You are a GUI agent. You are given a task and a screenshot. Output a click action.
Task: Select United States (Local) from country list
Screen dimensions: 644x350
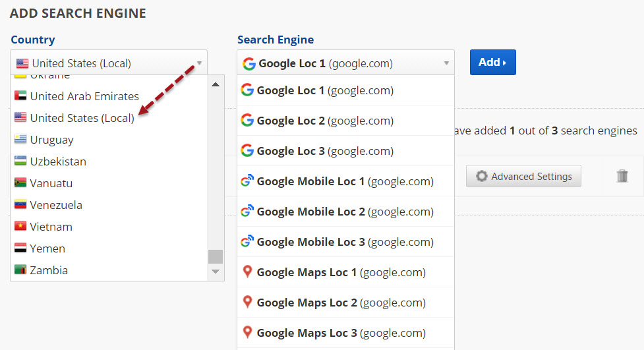[82, 118]
